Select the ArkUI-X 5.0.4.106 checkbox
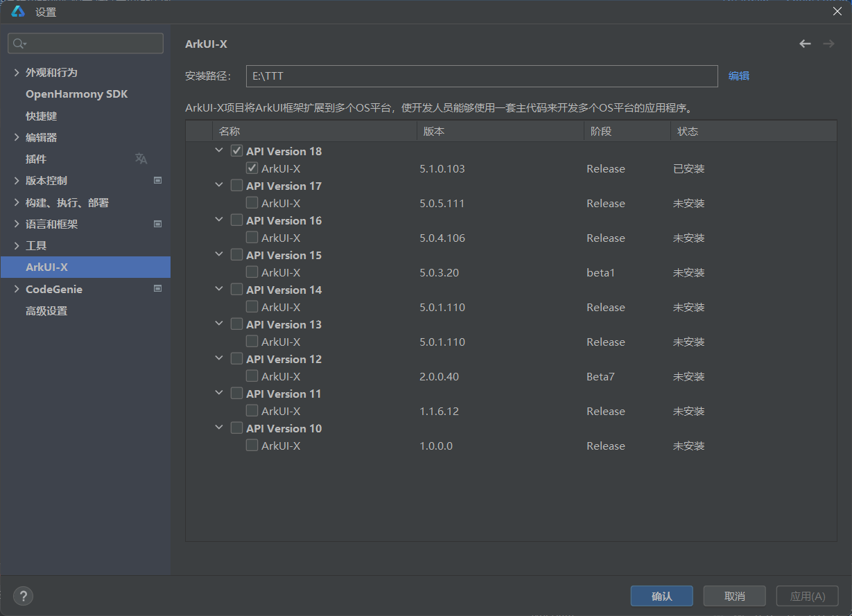The image size is (852, 616). tap(252, 238)
